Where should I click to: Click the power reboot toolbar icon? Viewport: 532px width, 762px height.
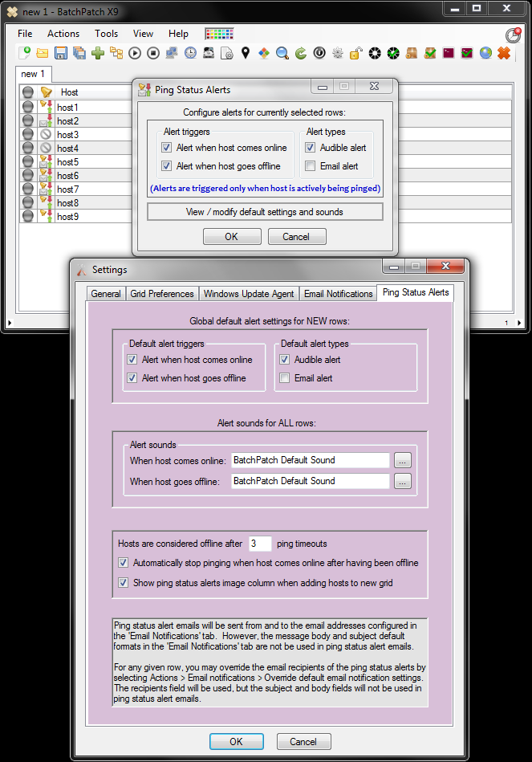point(319,53)
